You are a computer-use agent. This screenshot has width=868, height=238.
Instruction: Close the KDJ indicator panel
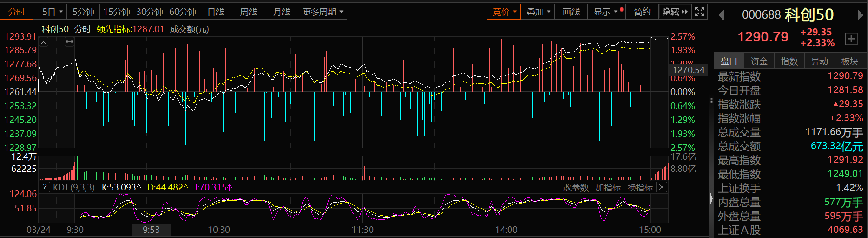(662, 187)
